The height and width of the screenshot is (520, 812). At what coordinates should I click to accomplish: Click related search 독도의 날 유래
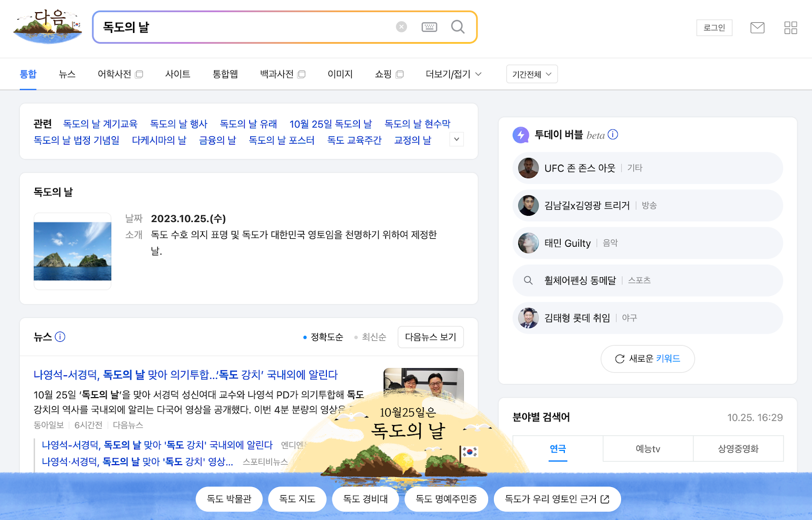[248, 123]
